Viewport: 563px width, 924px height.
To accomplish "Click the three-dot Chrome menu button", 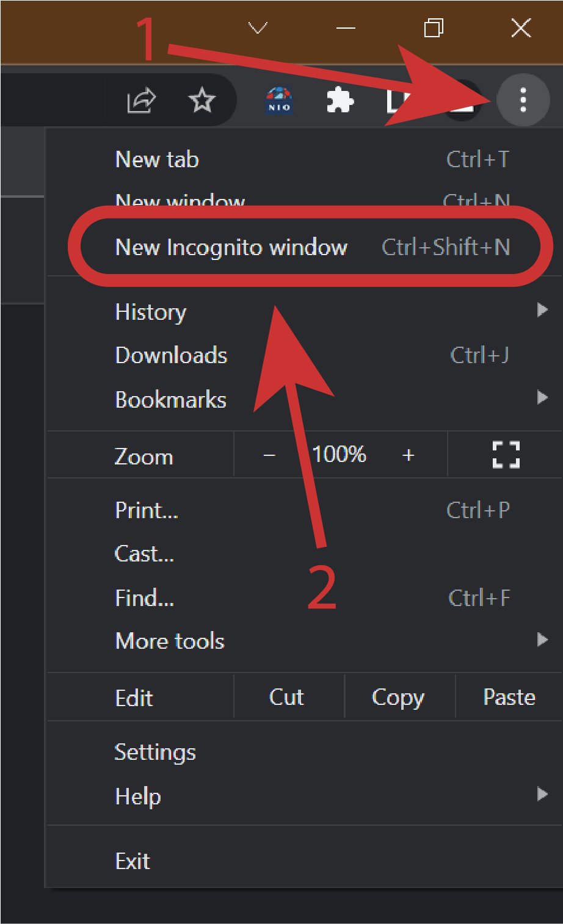I will pos(523,99).
